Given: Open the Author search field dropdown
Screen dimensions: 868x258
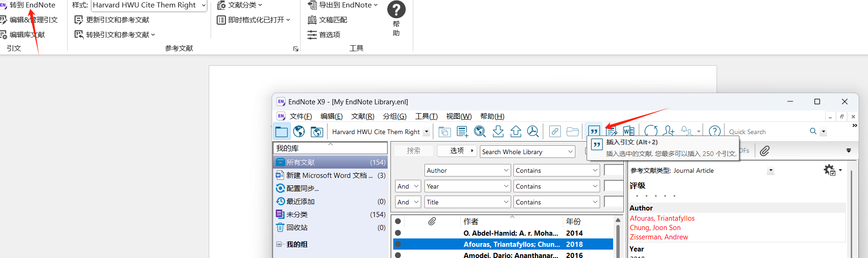Looking at the screenshot, I should pos(468,170).
